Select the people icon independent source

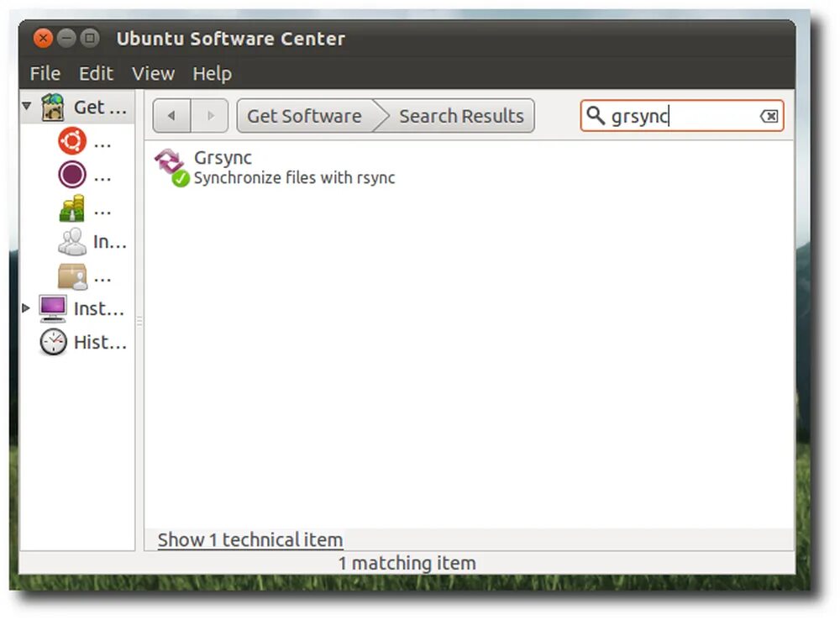coord(71,242)
